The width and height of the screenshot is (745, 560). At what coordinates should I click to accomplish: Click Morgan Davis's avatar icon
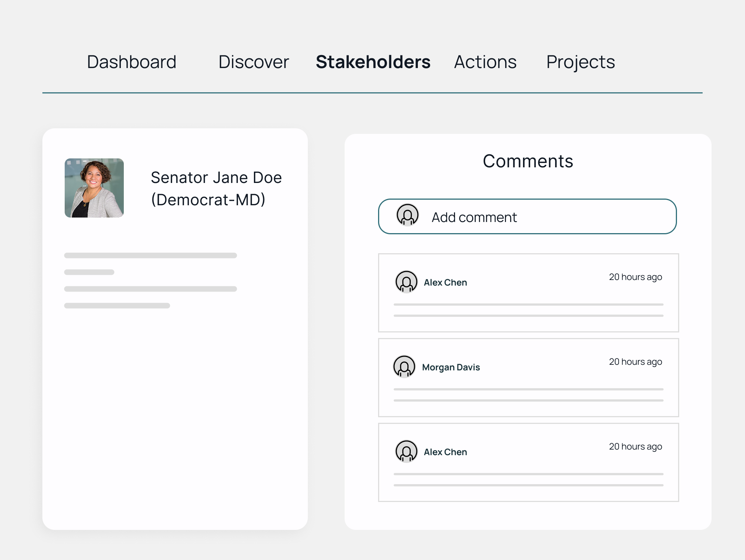404,366
